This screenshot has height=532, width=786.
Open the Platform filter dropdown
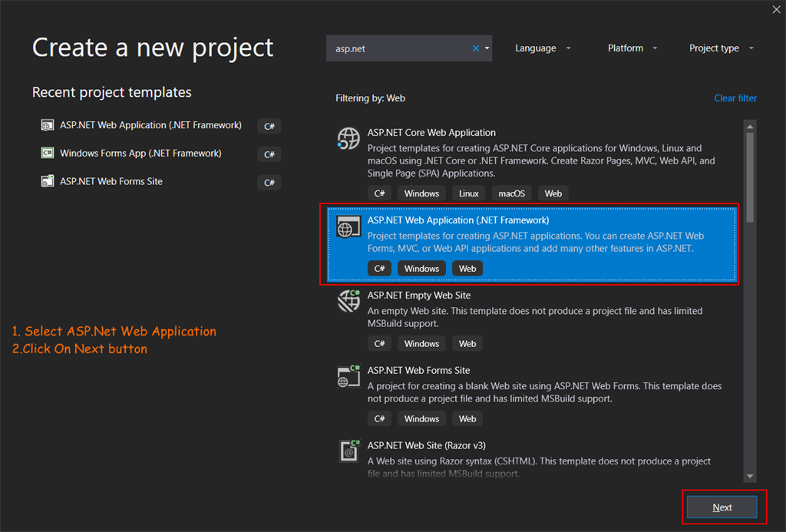point(632,48)
